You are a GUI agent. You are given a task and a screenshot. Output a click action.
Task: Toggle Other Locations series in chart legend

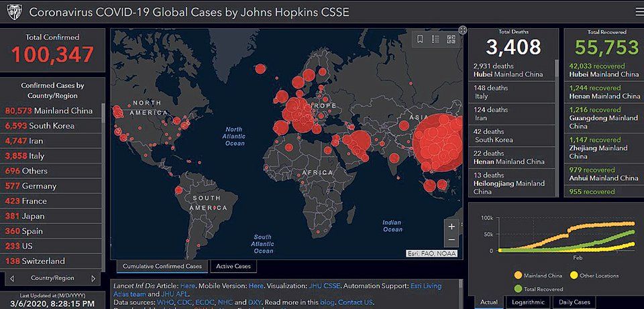coord(594,275)
